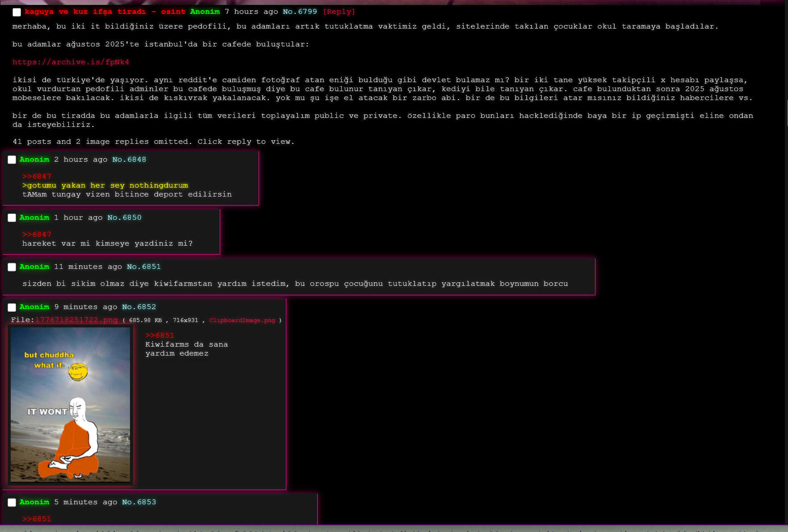Viewport: 788px width, 532px height.
Task: Click post number 6853
Action: (147, 502)
